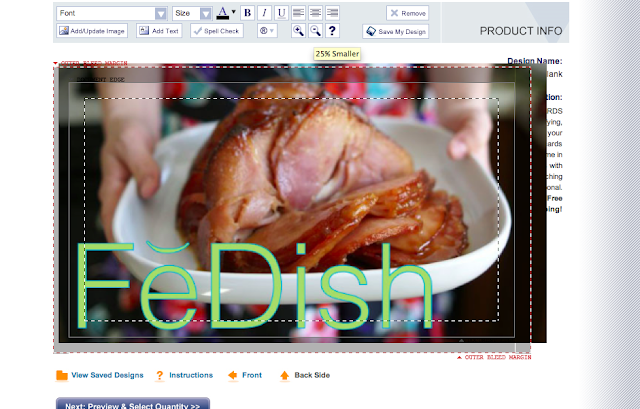Select the FeDish text on the canvas
Screen dimensions: 640x409
pos(253,286)
